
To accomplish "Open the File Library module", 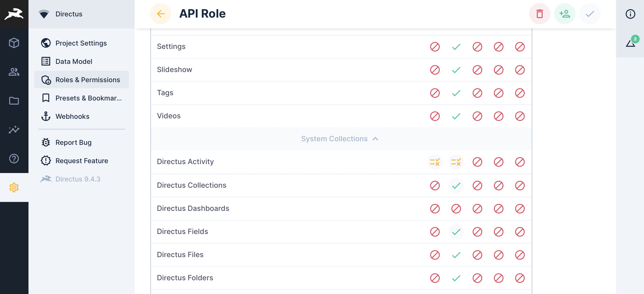I will (14, 101).
